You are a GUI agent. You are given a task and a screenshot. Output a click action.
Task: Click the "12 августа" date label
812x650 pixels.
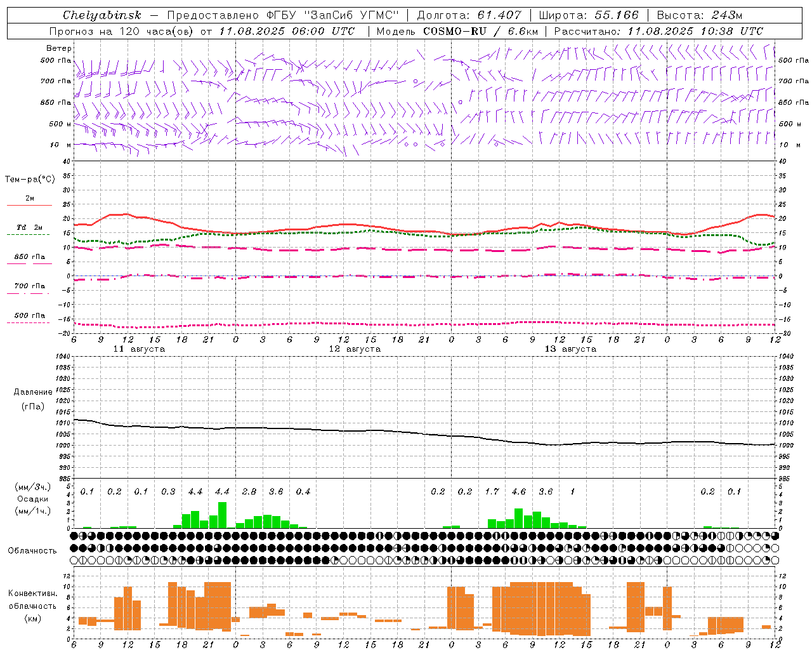coord(355,349)
